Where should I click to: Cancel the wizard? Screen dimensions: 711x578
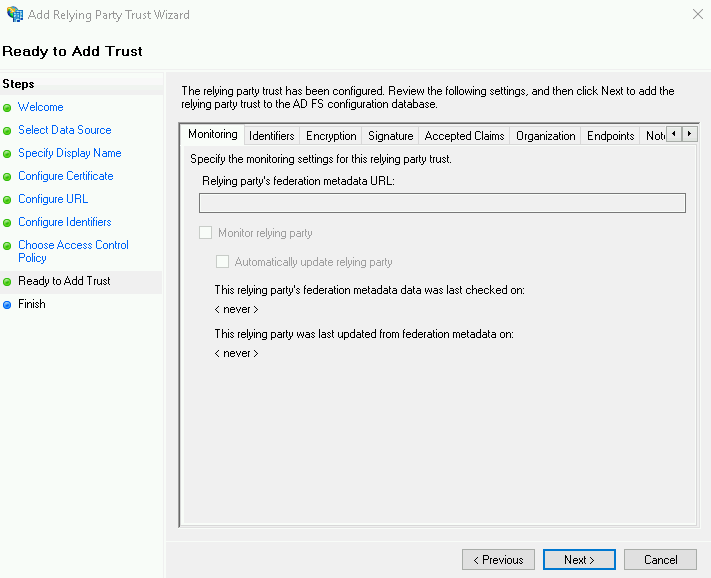[660, 560]
